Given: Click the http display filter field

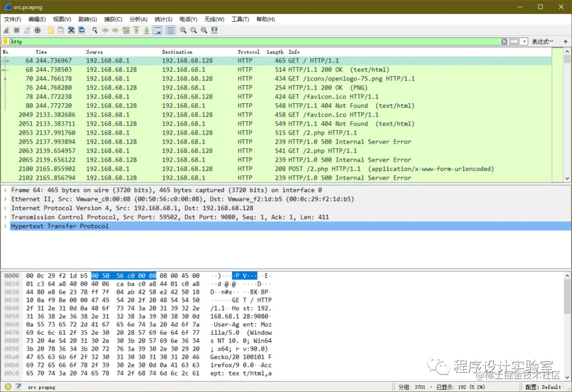Looking at the screenshot, I should tap(255, 42).
